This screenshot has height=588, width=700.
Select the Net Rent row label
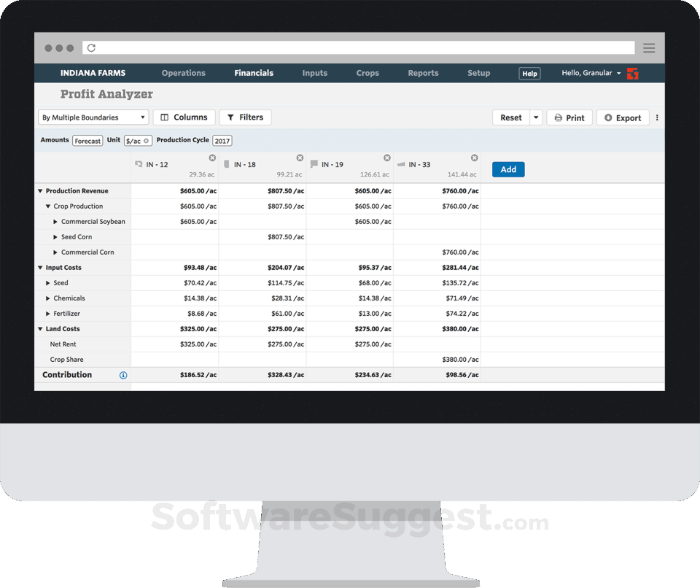[63, 344]
